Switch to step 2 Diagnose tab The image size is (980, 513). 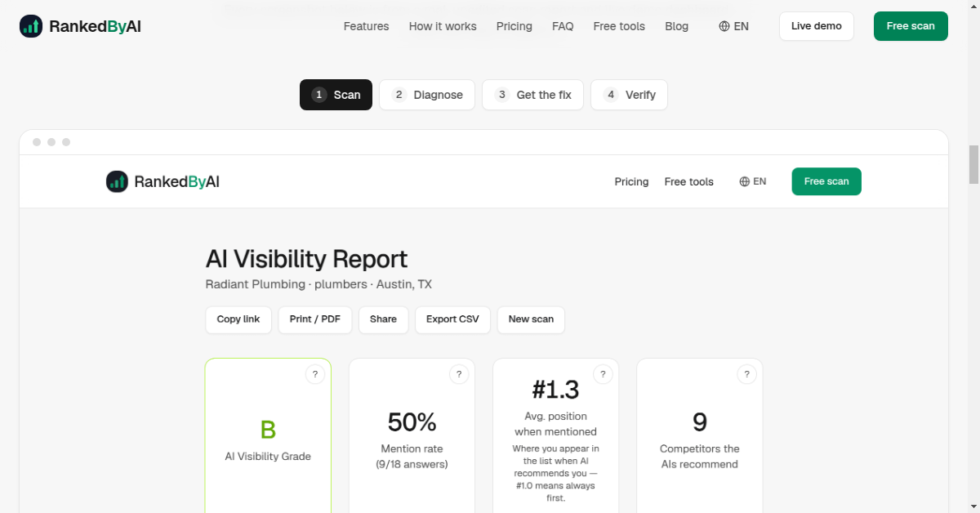(x=427, y=95)
